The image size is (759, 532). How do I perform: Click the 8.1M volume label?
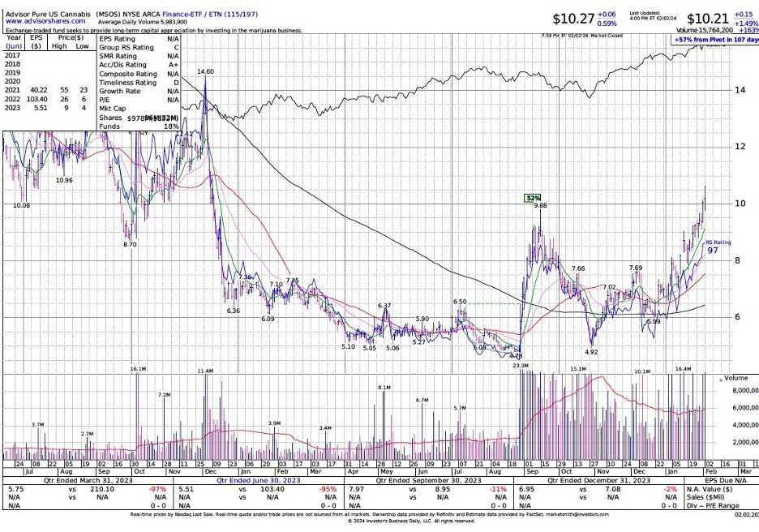(384, 388)
